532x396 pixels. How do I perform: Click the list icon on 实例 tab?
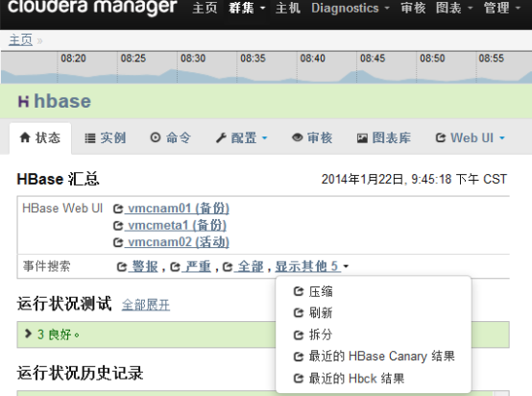click(x=90, y=138)
